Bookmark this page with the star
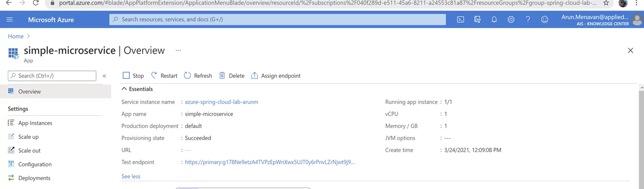This screenshot has width=644, height=189. 606,3
